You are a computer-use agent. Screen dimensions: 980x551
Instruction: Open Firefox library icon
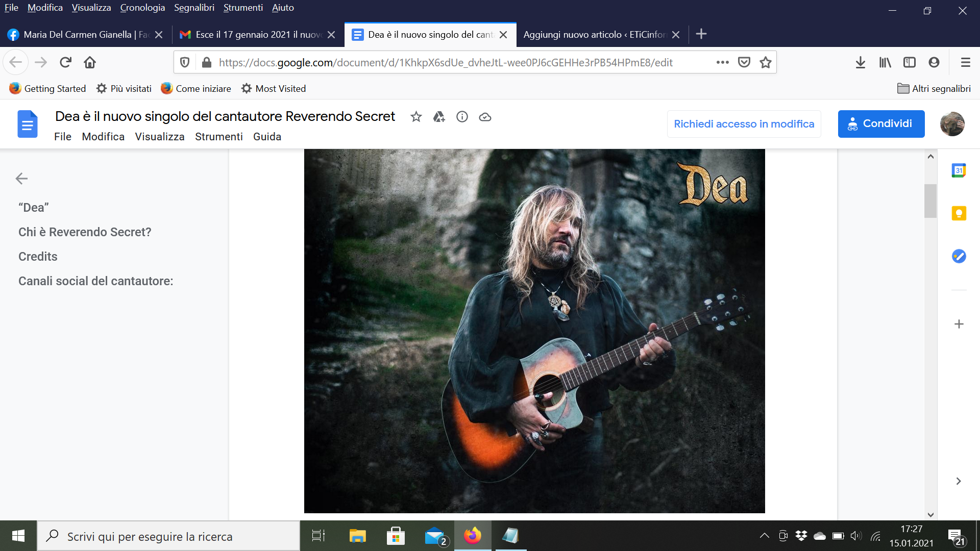pos(885,62)
